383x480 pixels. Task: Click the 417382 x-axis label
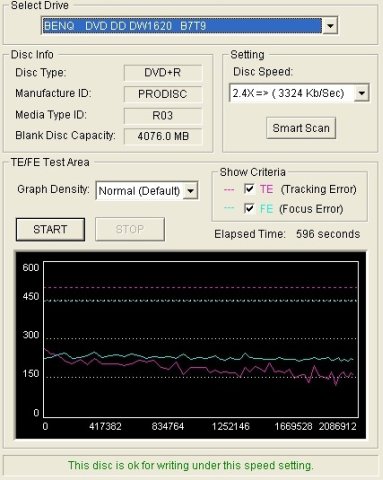(105, 426)
